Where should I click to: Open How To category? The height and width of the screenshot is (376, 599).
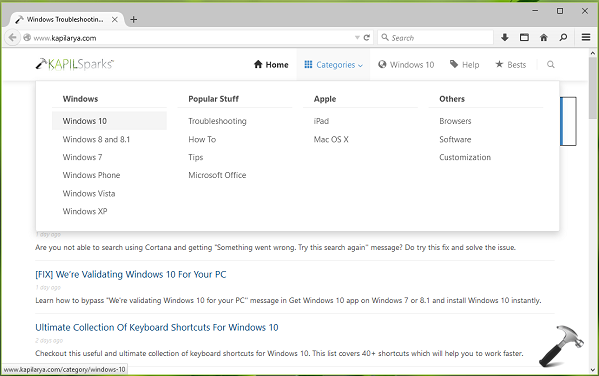(202, 139)
